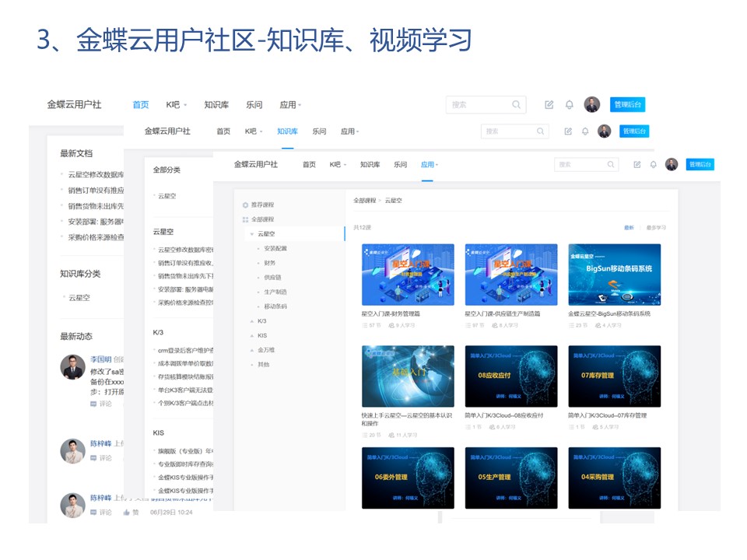This screenshot has height=560, width=747.
Task: Click 管理后台 button in the middle 知识库 window
Action: tap(634, 131)
